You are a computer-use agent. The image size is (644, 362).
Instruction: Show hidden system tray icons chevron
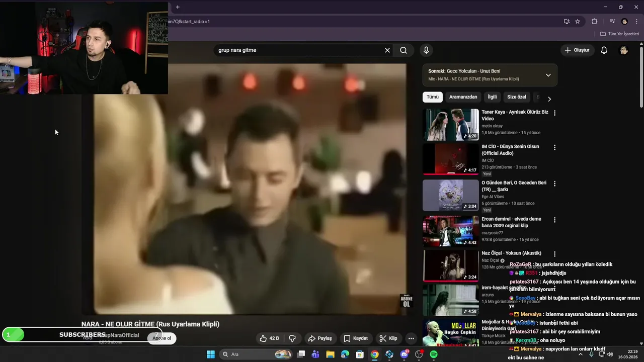point(580,354)
